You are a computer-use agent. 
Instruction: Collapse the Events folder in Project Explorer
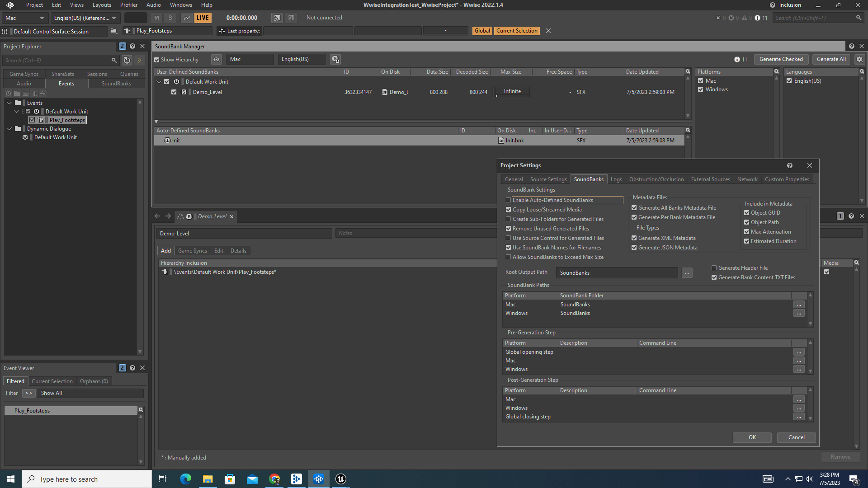point(9,103)
